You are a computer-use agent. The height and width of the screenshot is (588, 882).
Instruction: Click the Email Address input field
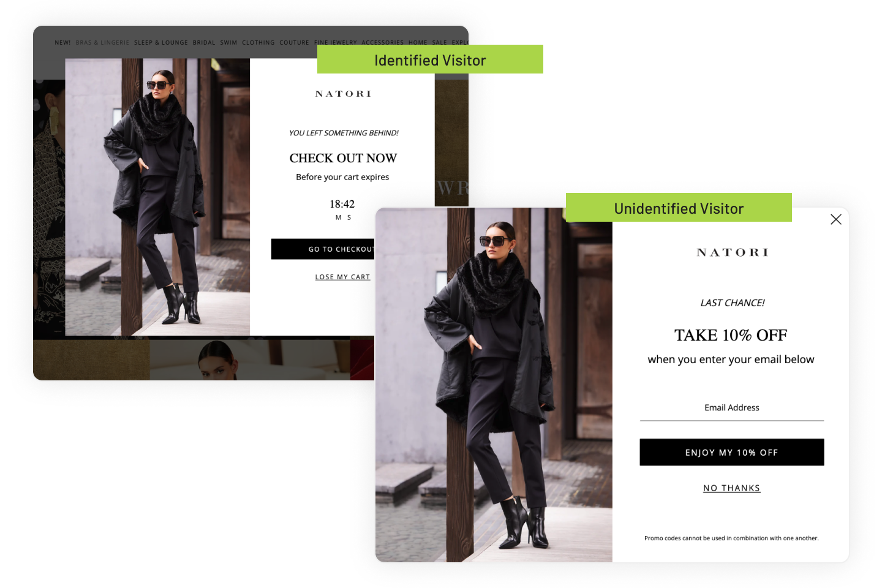pos(731,409)
